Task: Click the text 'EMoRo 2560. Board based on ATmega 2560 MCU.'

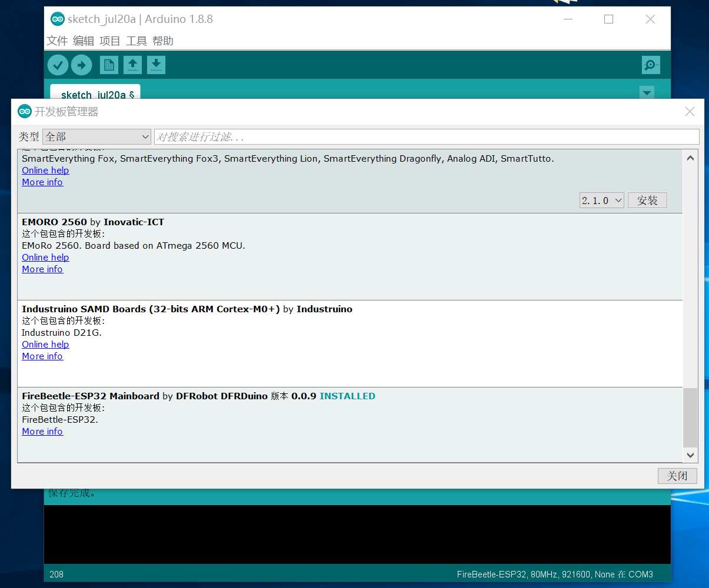Action: coord(134,246)
